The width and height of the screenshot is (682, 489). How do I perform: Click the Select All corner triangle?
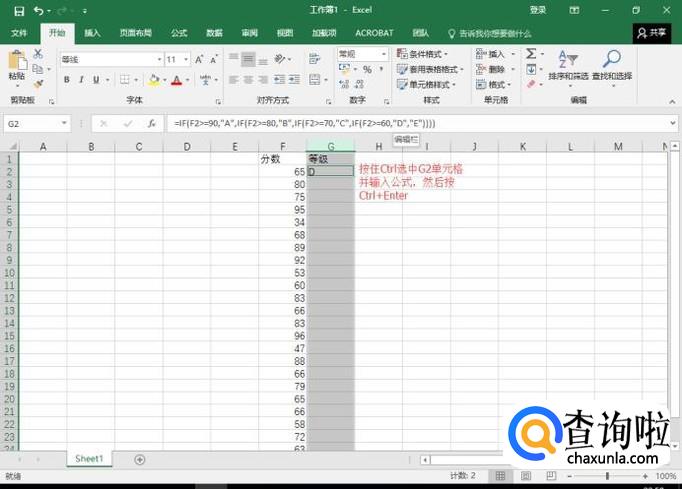pos(13,146)
